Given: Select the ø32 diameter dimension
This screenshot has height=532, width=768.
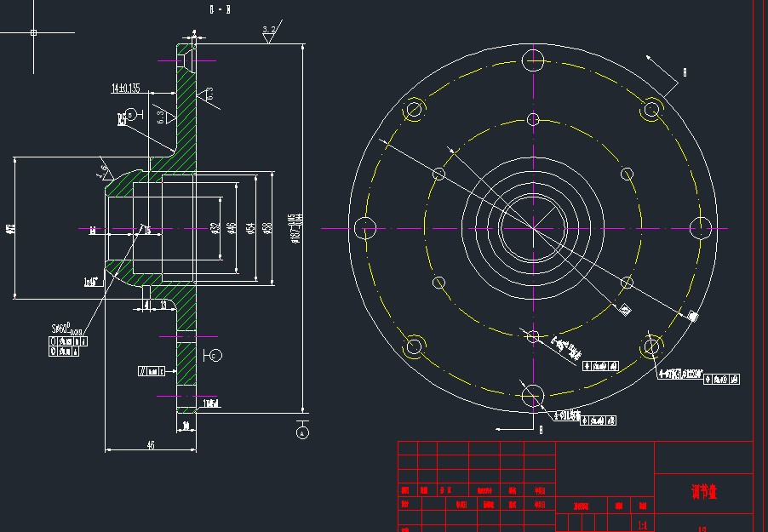Looking at the screenshot, I should (x=215, y=228).
